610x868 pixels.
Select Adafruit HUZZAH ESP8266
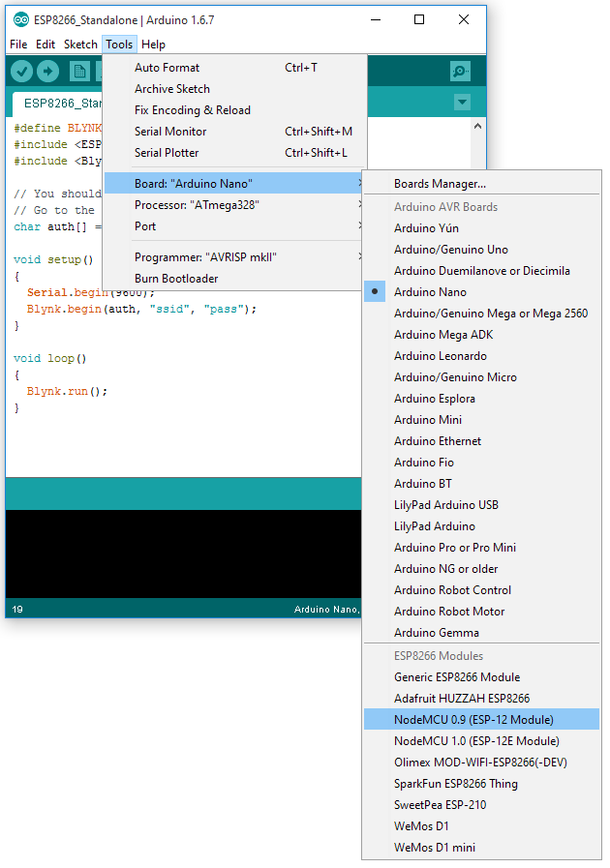tap(481, 699)
